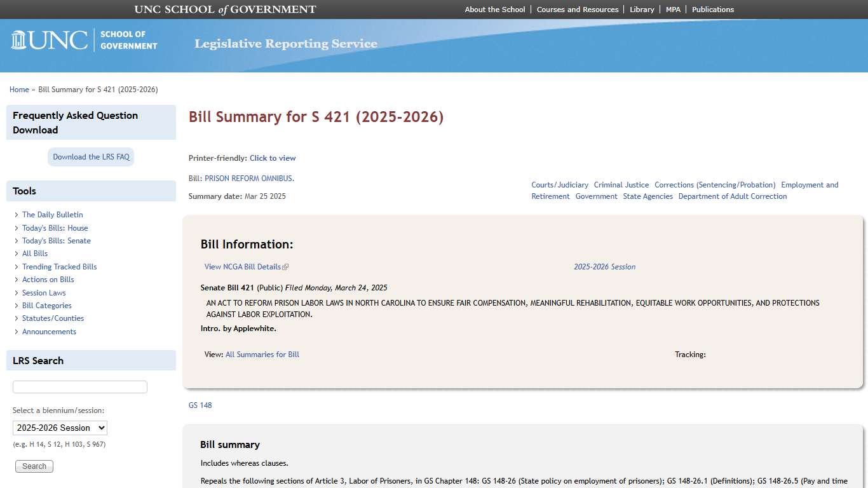868x488 pixels.
Task: Open the printer-friendly view via Click to view
Action: 273,158
